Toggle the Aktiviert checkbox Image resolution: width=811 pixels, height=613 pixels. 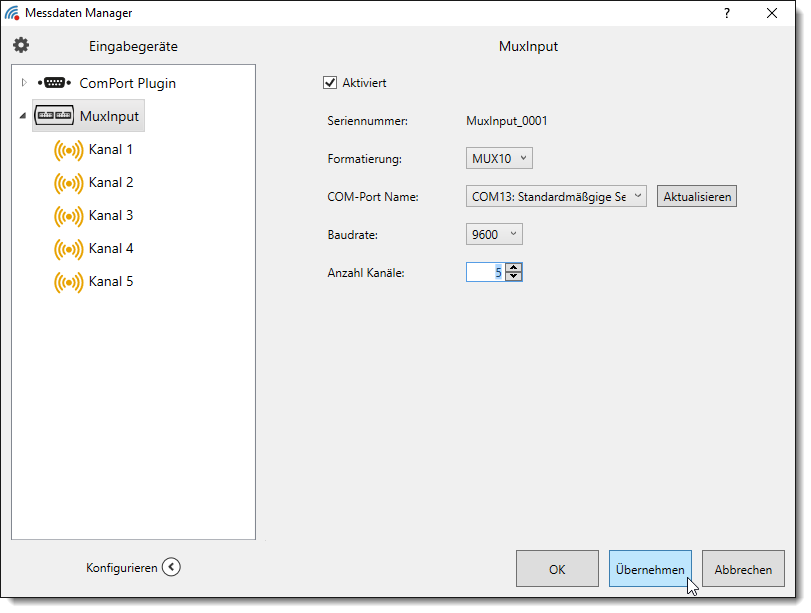tap(330, 83)
